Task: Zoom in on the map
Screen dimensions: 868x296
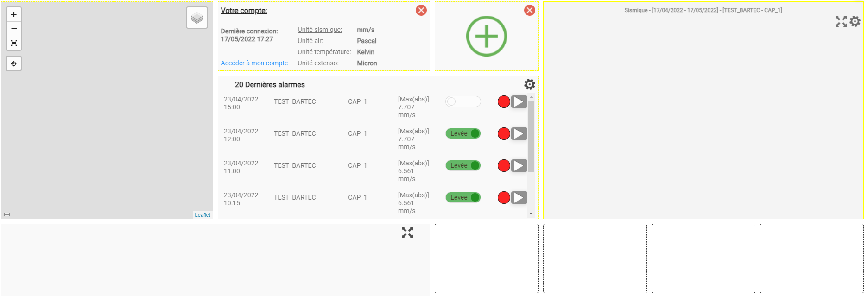Action: (x=14, y=14)
